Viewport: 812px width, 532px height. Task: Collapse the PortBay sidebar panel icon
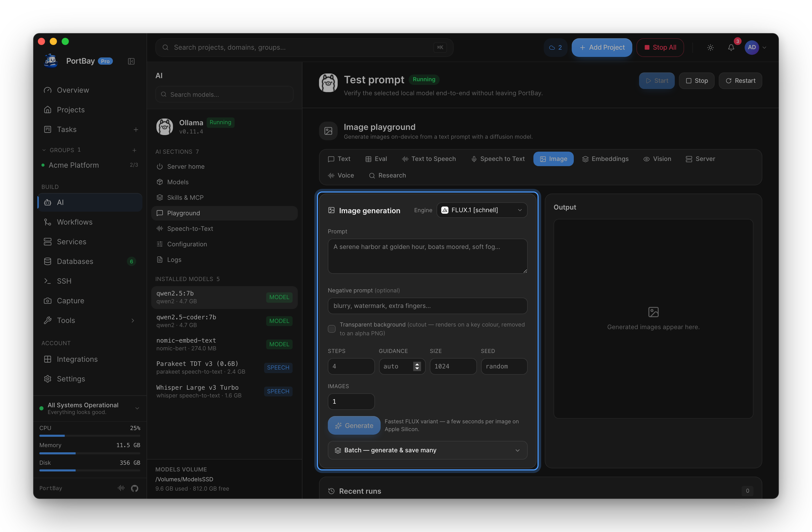[131, 61]
